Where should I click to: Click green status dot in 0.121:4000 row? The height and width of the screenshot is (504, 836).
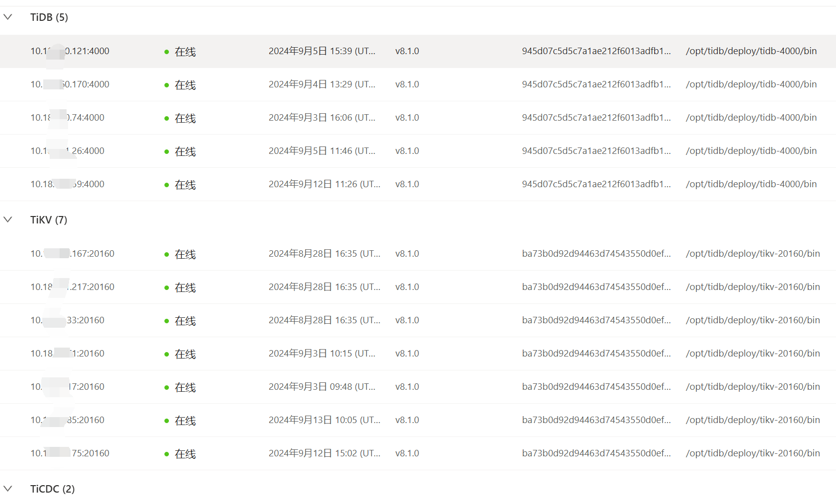[x=167, y=52]
